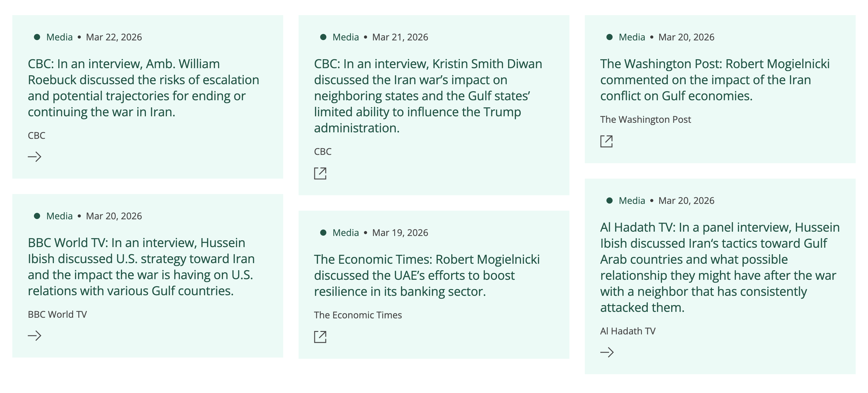This screenshot has width=868, height=393.
Task: Open Washington Post Robert Mogielnicki headline
Action: point(714,80)
